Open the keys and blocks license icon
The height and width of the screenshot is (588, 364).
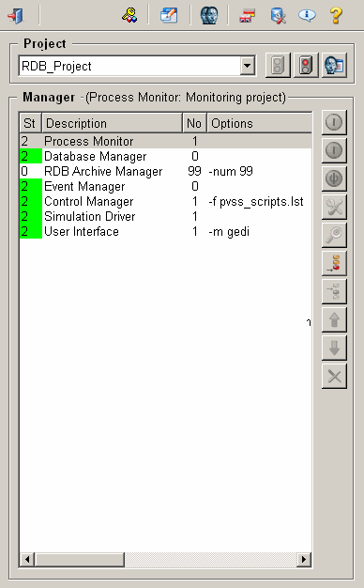pos(129,16)
